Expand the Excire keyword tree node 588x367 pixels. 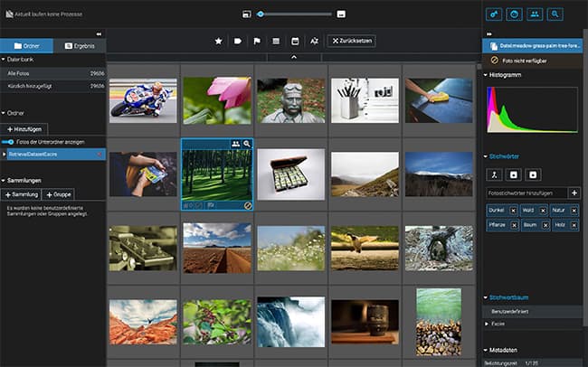(487, 324)
